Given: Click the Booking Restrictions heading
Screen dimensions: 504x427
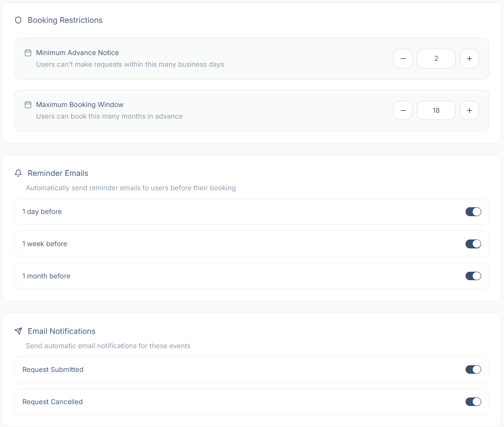Looking at the screenshot, I should (x=65, y=20).
